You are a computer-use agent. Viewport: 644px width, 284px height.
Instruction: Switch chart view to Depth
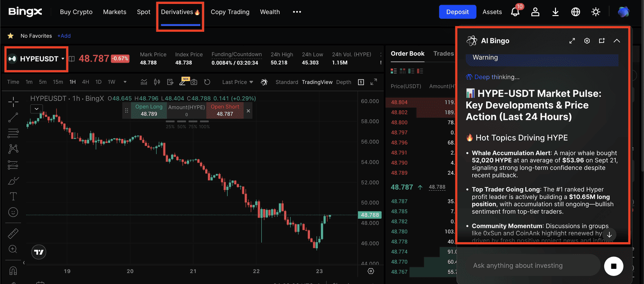click(344, 82)
